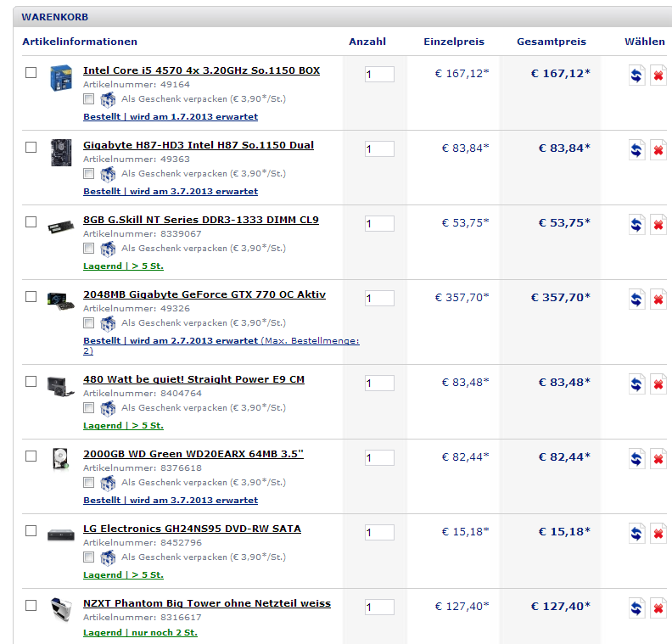Open Gigabyte H87-HD3 Intel H87 product link

coord(199,145)
